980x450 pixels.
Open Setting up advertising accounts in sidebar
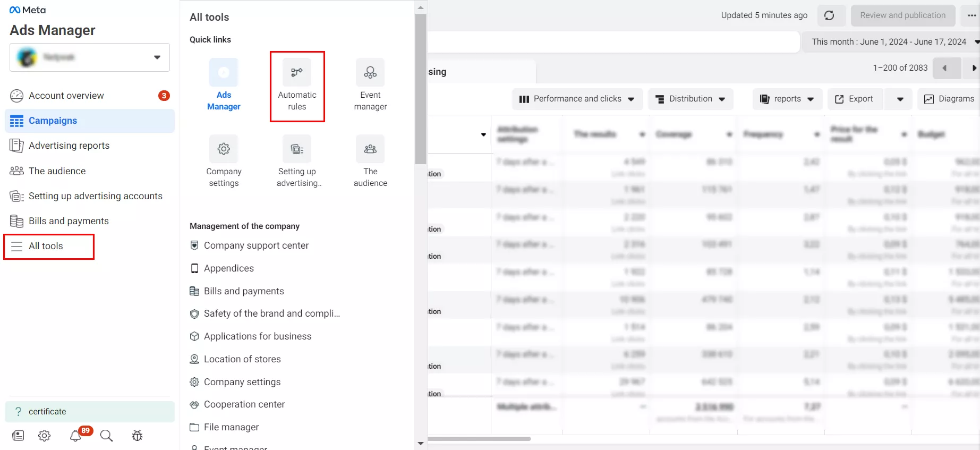click(x=90, y=196)
